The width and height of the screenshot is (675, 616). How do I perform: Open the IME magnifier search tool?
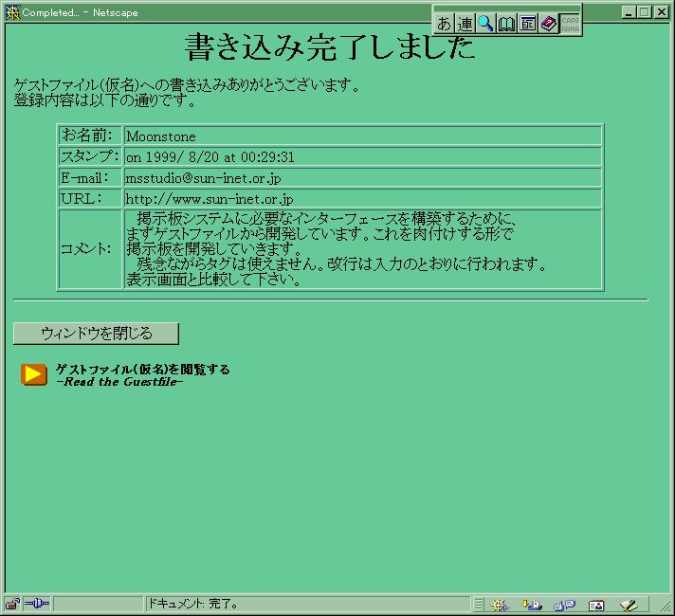[x=485, y=24]
